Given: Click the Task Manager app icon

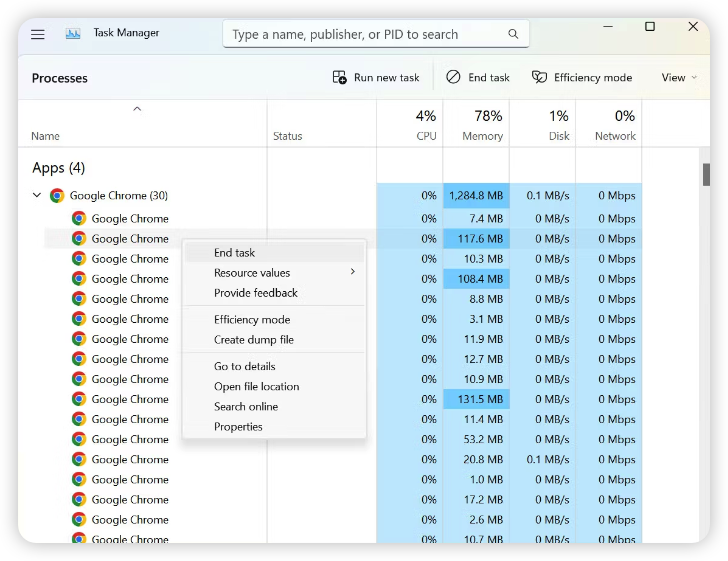Looking at the screenshot, I should click(73, 33).
